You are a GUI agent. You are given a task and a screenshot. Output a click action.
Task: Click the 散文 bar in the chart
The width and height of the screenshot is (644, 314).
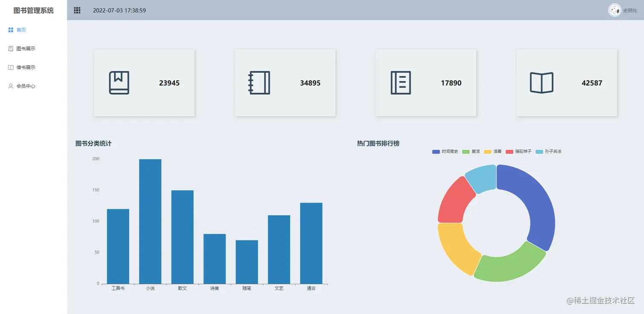[x=182, y=237]
